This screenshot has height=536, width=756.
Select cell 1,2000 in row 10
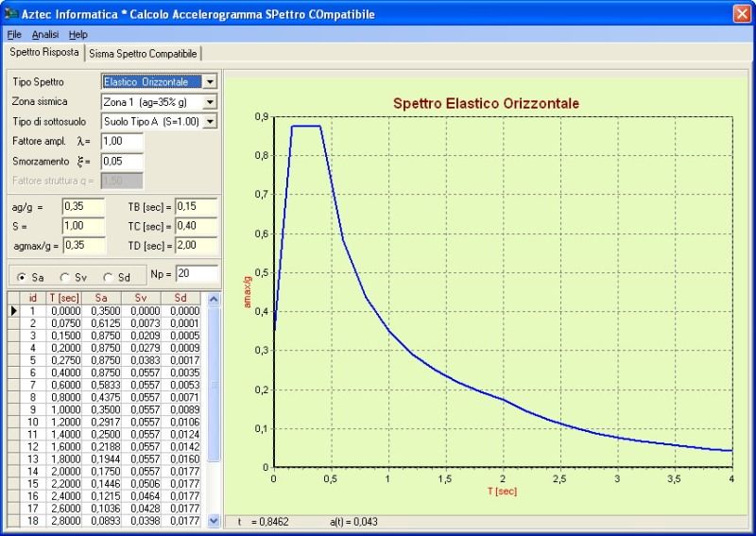click(x=63, y=423)
